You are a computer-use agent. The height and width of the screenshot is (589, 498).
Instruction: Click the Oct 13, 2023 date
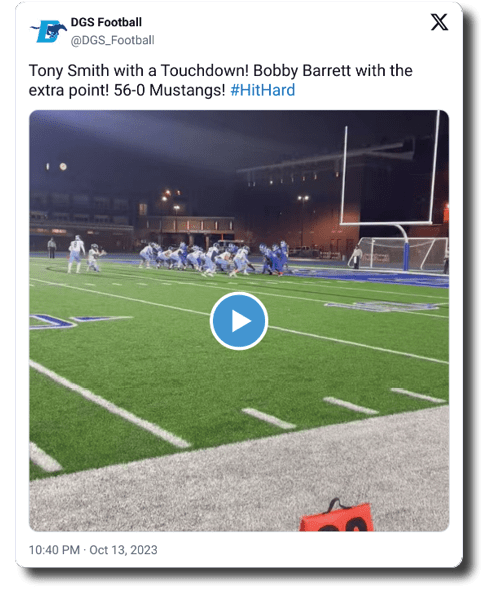[123, 550]
